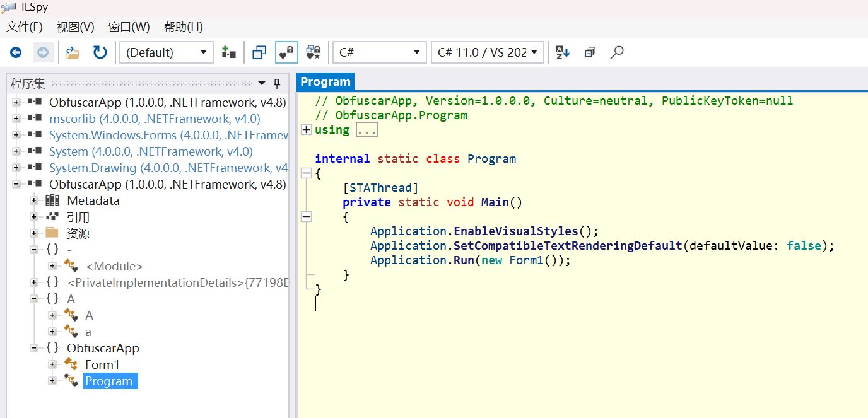Click the collapse all tree nodes icon

click(x=590, y=52)
